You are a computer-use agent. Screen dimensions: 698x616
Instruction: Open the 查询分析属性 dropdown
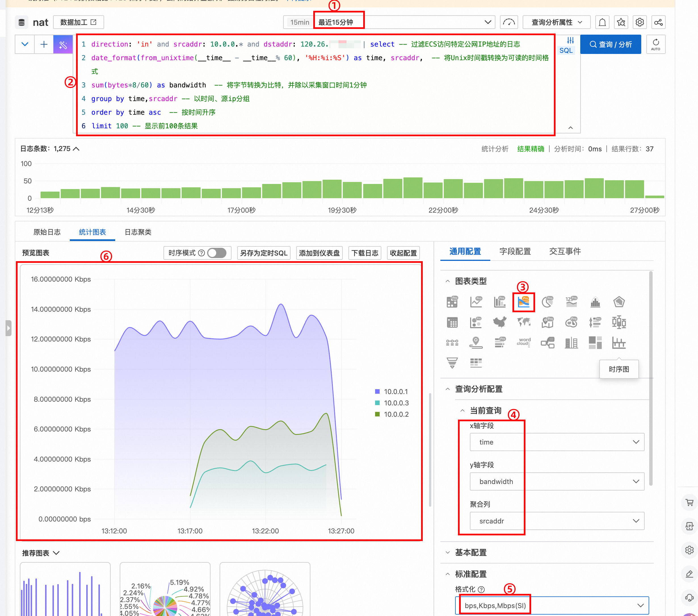(x=557, y=22)
